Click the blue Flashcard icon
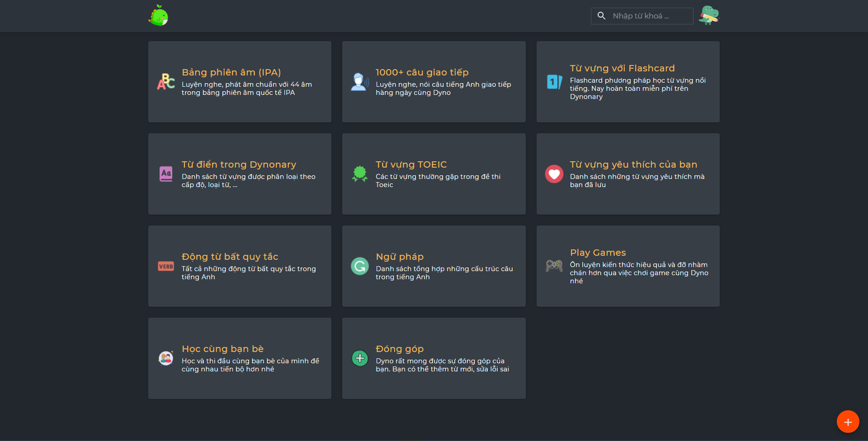868x441 pixels. [x=554, y=82]
